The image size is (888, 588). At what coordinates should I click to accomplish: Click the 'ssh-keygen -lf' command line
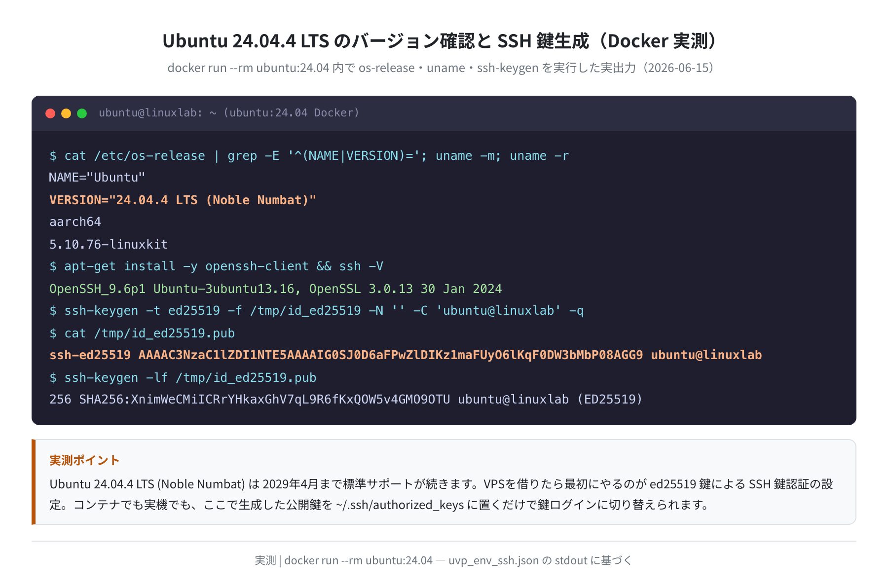(183, 377)
